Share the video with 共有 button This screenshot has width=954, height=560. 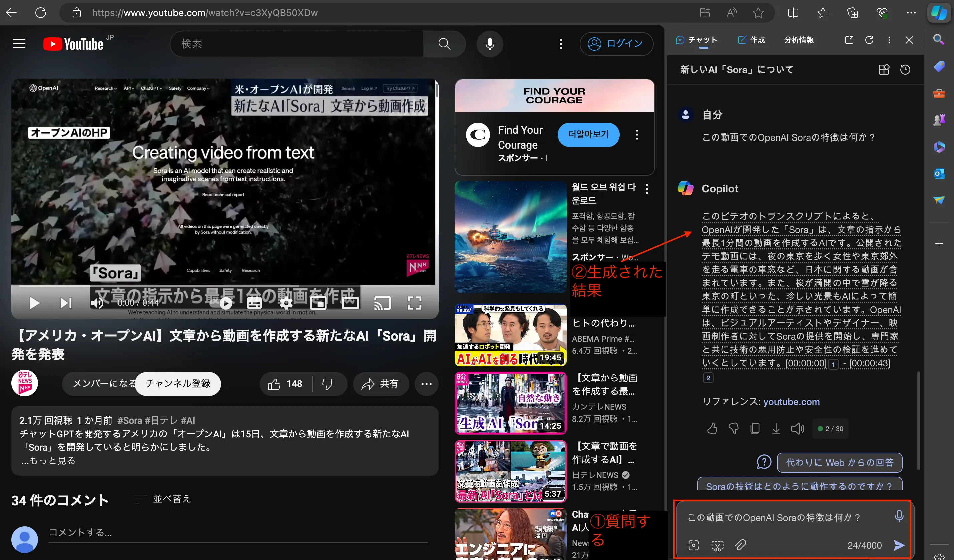click(x=381, y=384)
